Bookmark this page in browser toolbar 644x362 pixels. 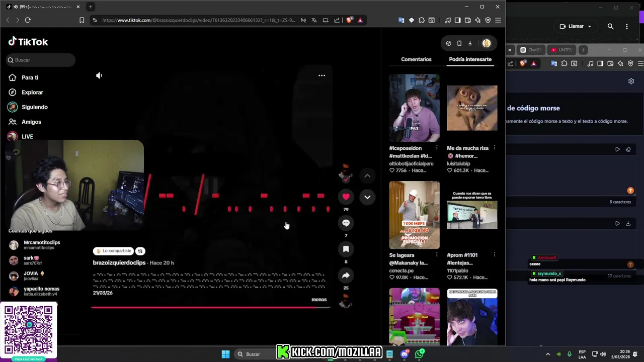(82, 20)
